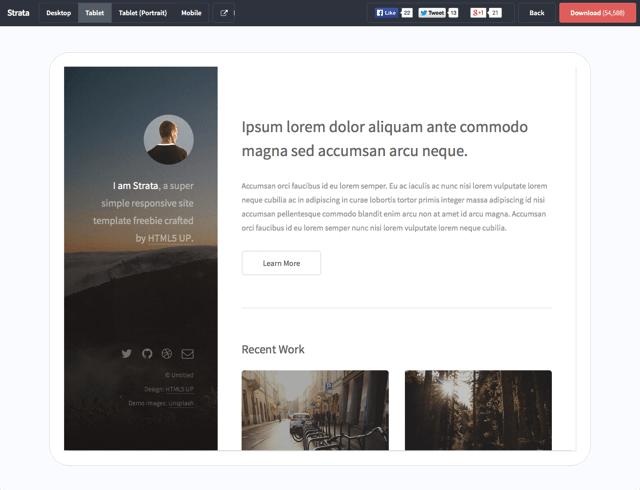Open the GitHub icon link
Image resolution: width=640 pixels, height=490 pixels.
point(147,353)
